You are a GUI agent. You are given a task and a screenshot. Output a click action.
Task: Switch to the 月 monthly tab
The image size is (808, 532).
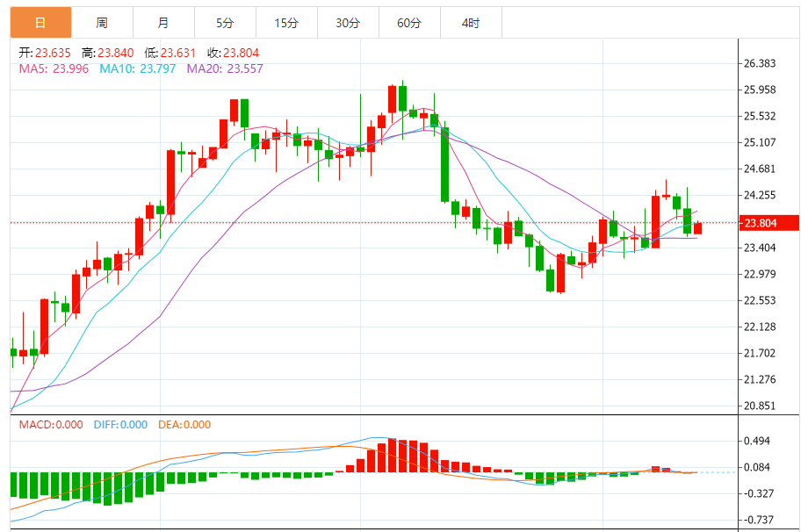(163, 23)
